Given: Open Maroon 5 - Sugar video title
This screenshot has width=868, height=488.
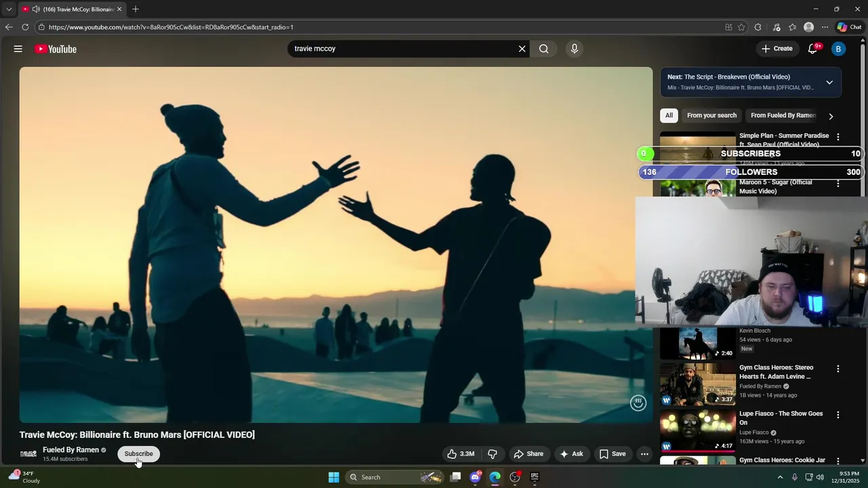Looking at the screenshot, I should coord(776,186).
